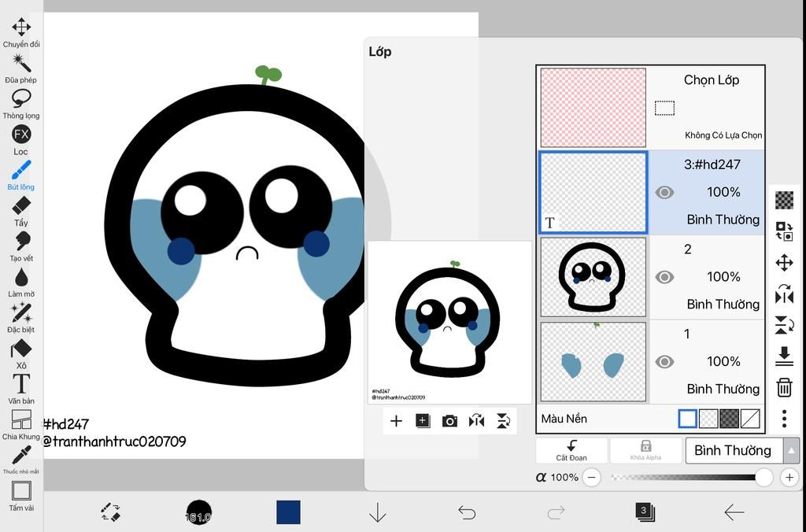Screen dimensions: 806x532
Task: Delete the selected layer with trash icon
Action: (x=784, y=387)
